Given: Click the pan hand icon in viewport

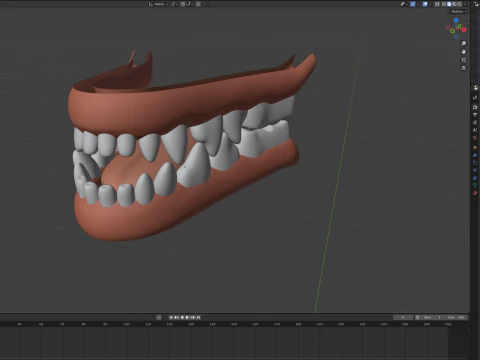Looking at the screenshot, I should (x=463, y=52).
